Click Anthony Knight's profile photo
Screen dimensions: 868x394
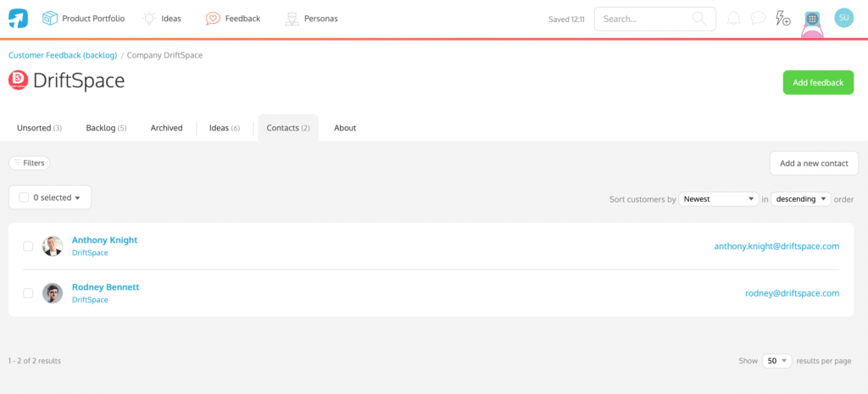click(x=53, y=247)
